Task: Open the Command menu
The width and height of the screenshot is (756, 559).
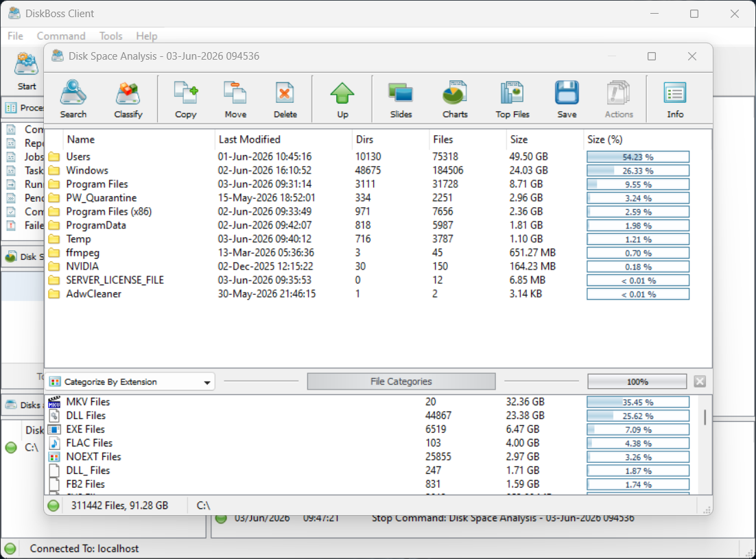Action: coord(61,36)
